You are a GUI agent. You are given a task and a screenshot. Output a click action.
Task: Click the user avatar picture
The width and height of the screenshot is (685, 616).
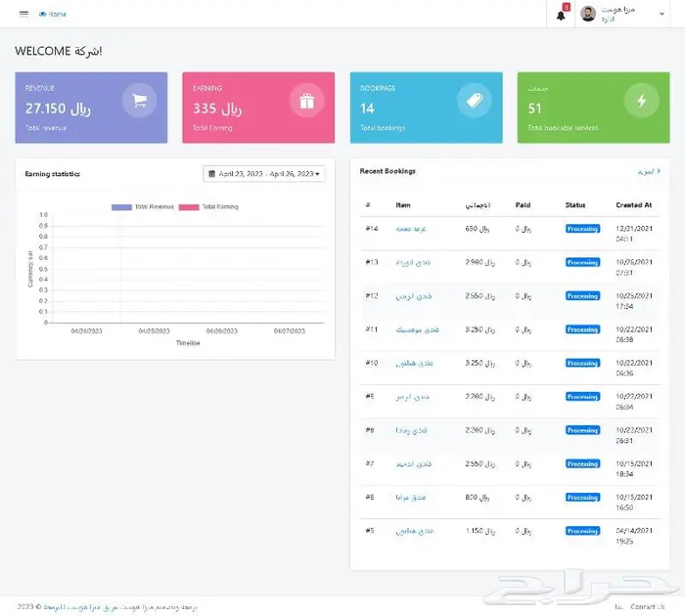588,14
